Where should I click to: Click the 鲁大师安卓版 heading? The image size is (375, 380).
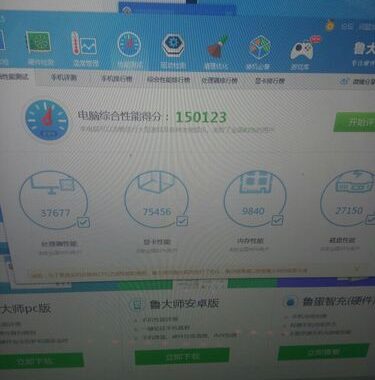coord(184,304)
